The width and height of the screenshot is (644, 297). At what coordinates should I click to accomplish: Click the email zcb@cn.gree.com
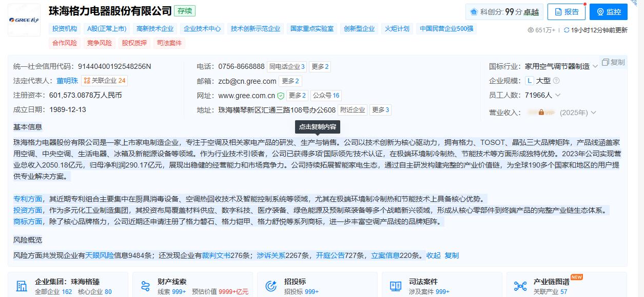tap(247, 81)
